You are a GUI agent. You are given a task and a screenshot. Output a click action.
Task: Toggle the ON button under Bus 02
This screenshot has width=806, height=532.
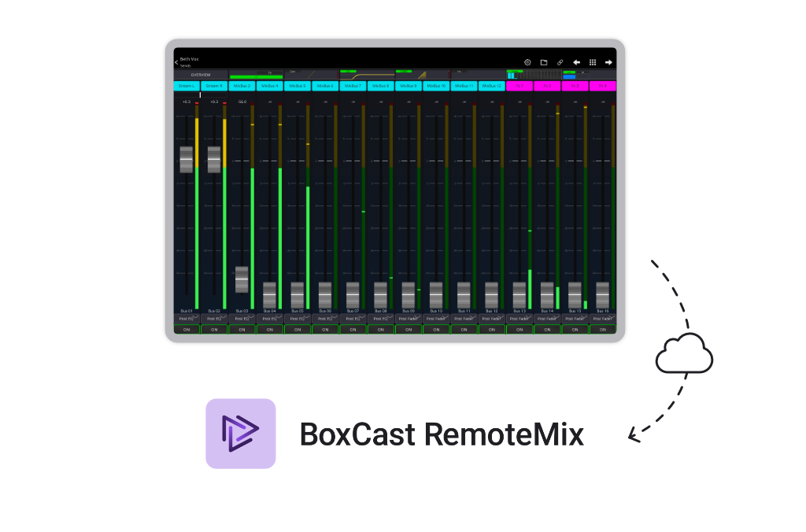pyautogui.click(x=214, y=330)
